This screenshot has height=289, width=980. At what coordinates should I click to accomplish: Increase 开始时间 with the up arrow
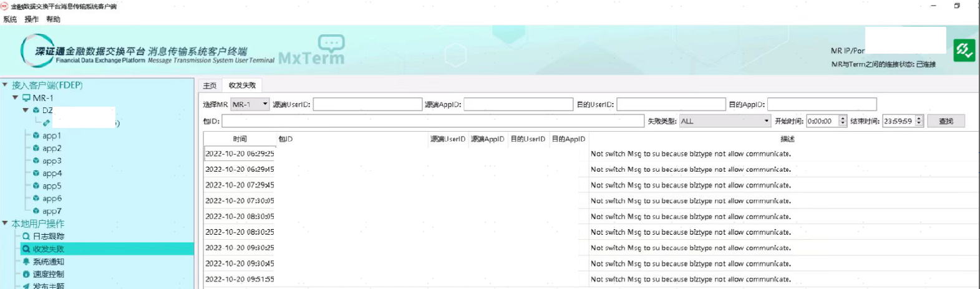click(843, 118)
